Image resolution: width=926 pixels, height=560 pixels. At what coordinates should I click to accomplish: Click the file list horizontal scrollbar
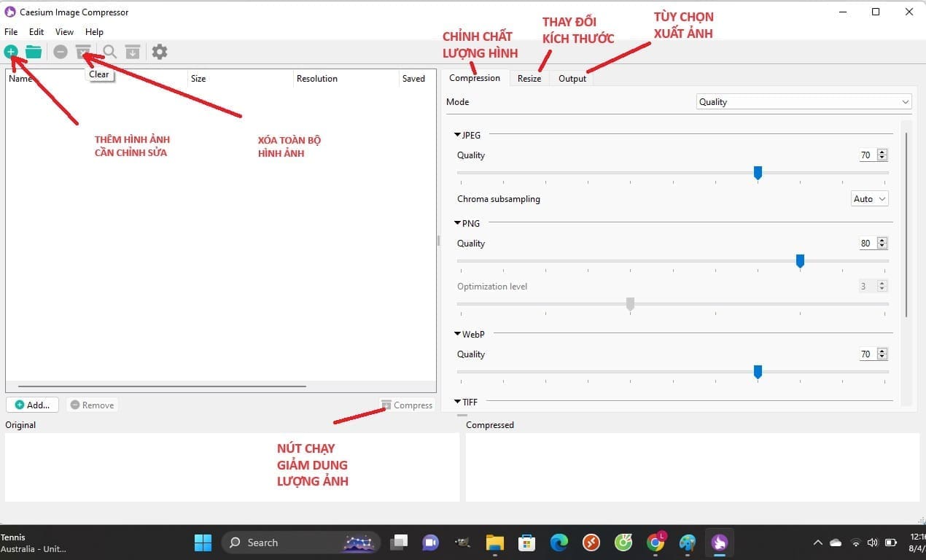coord(162,386)
